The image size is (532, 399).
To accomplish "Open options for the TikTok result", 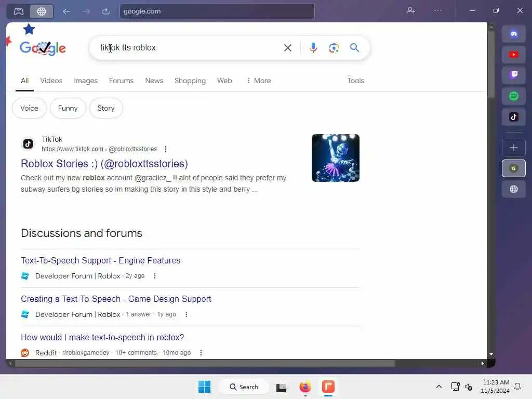I will (x=166, y=149).
